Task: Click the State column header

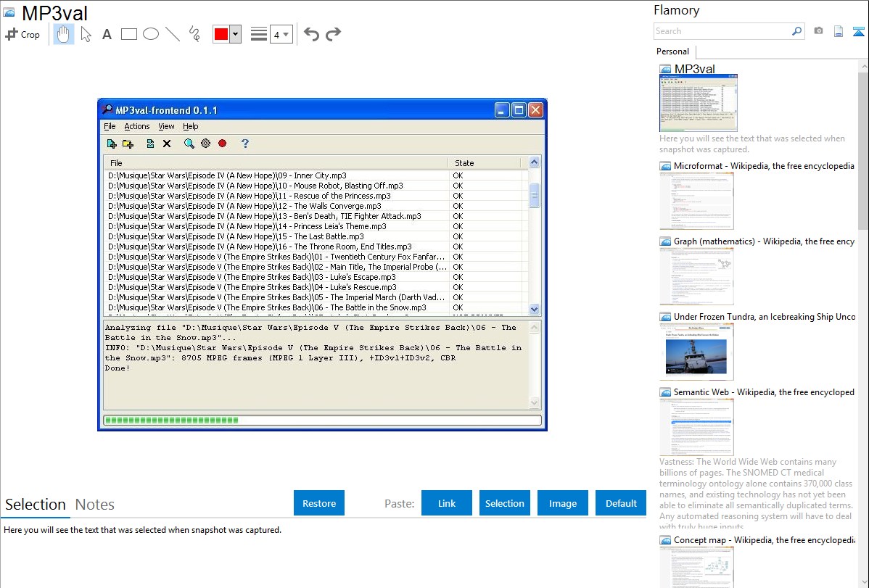Action: click(485, 163)
